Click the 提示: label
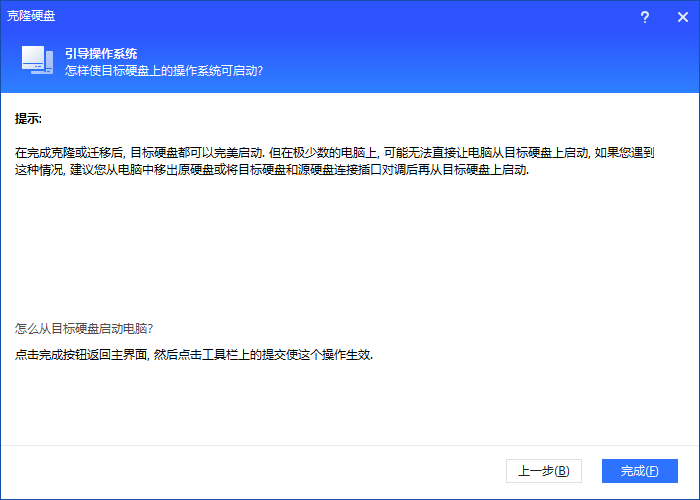This screenshot has height=500, width=700. (28, 119)
